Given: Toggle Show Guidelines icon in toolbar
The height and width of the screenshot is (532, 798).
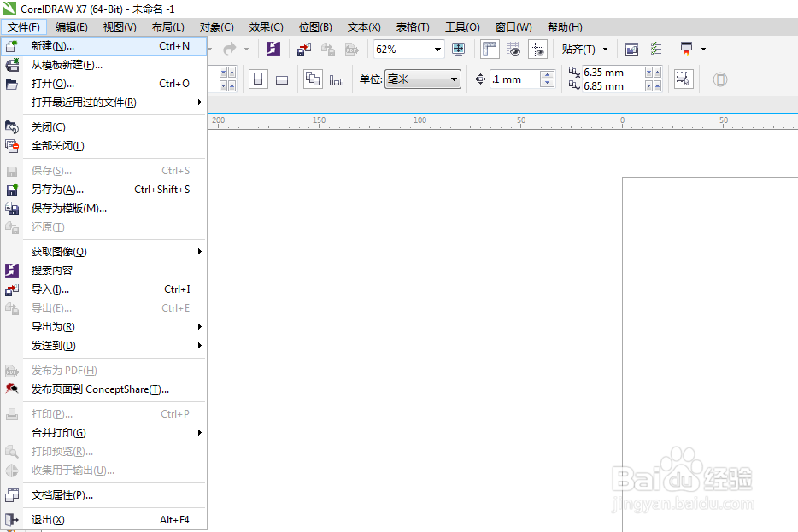Looking at the screenshot, I should click(537, 49).
